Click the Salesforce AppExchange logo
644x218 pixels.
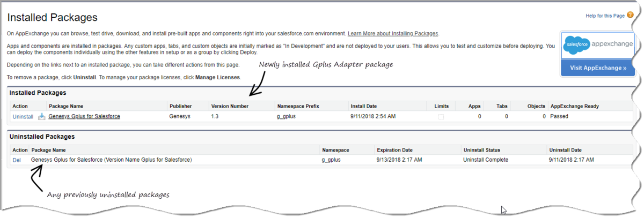tap(598, 45)
